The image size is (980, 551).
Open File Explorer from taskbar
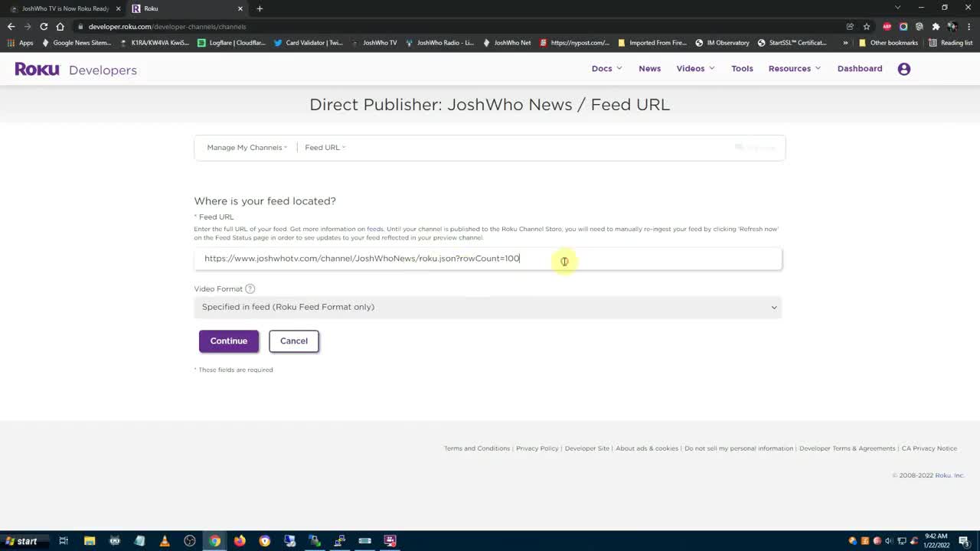(x=90, y=541)
